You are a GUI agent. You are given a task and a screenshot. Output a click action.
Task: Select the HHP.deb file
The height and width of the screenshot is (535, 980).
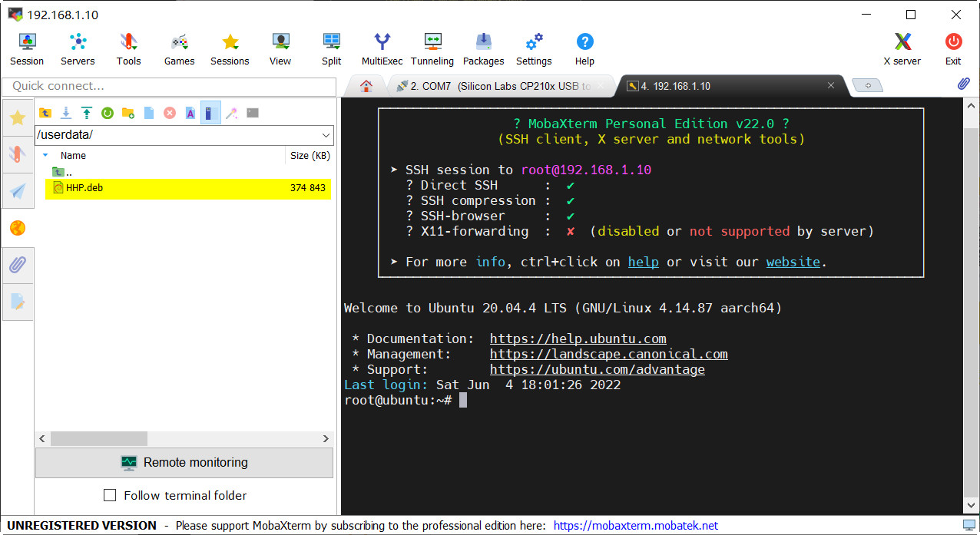188,188
